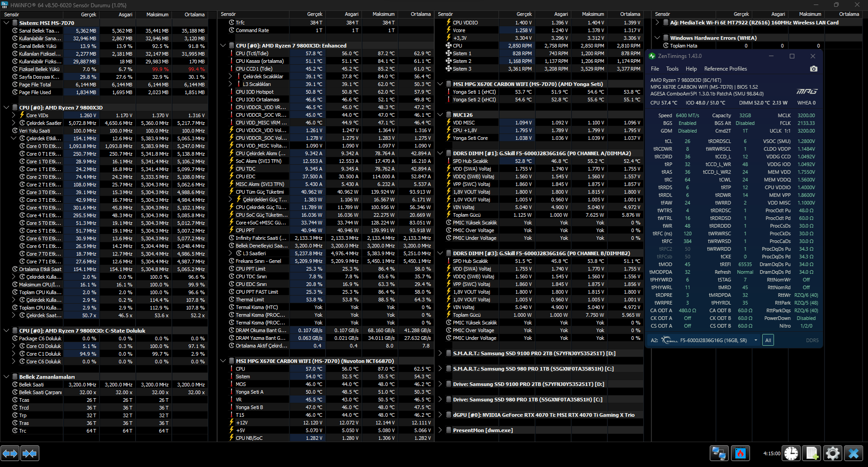This screenshot has width=868, height=467.
Task: Select the Fiziksel Bellek Yükü row
Action: (109, 69)
